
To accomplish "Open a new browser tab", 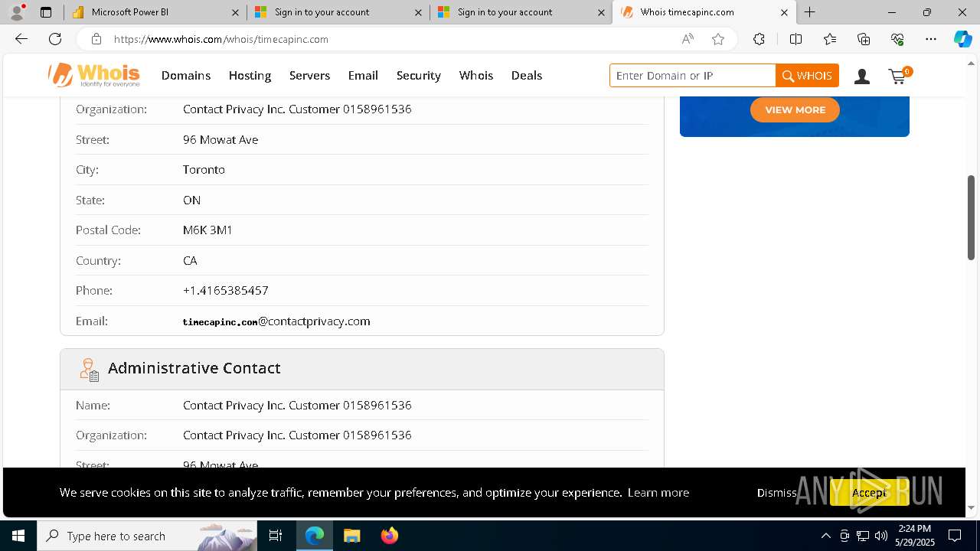I will [809, 12].
